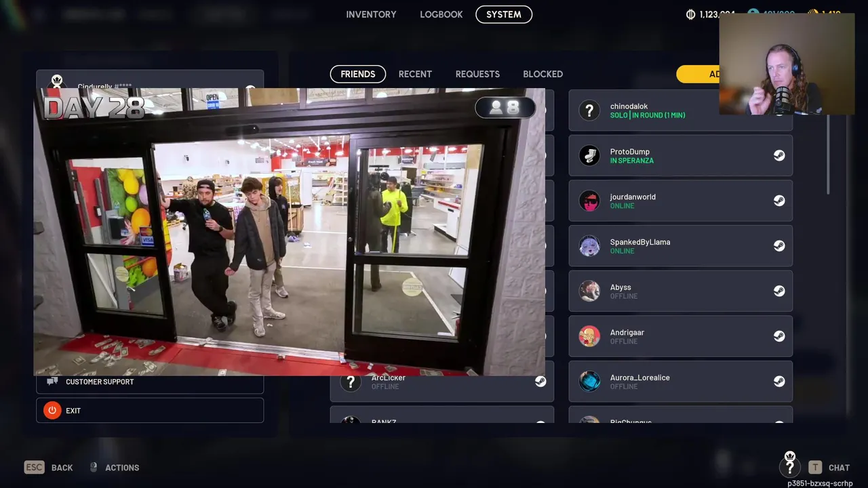
Task: Click the T key chat hint
Action: 815,467
